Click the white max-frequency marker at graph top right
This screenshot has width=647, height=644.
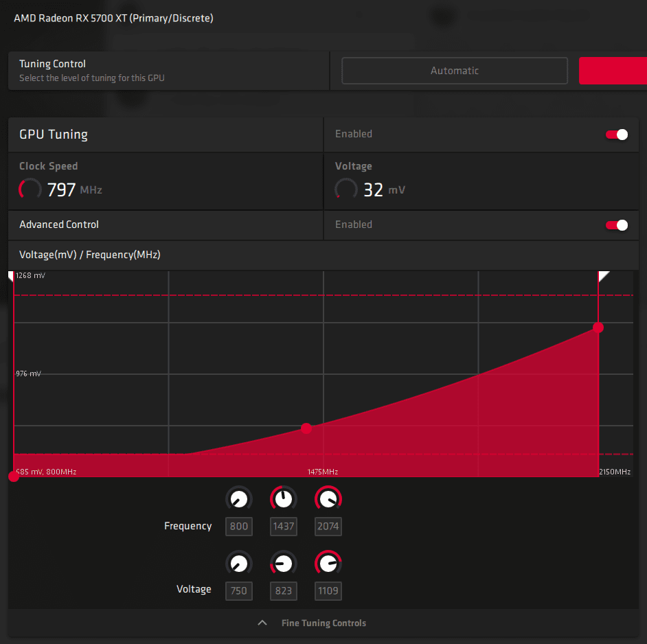point(603,276)
